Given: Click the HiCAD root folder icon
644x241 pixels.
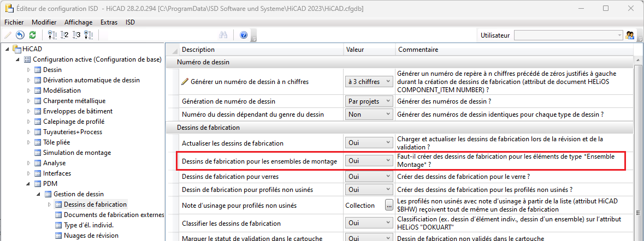Looking at the screenshot, I should [17, 49].
